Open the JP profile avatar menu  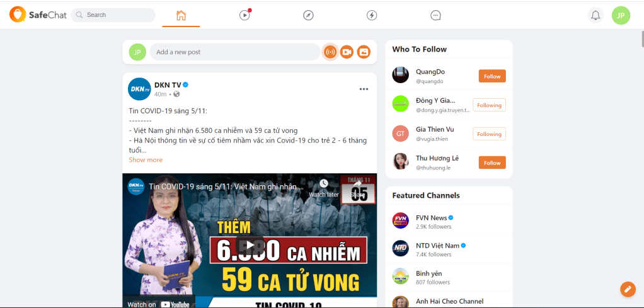[x=621, y=15]
